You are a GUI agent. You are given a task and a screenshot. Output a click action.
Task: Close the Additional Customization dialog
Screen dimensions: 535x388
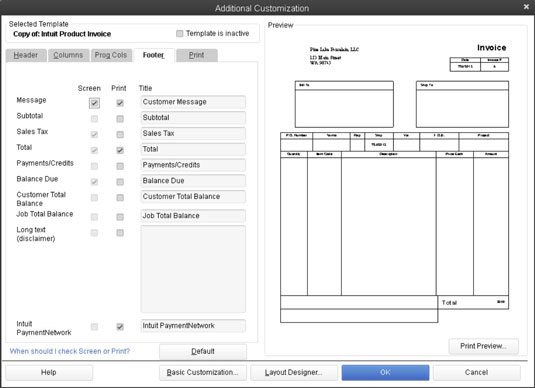point(526,7)
